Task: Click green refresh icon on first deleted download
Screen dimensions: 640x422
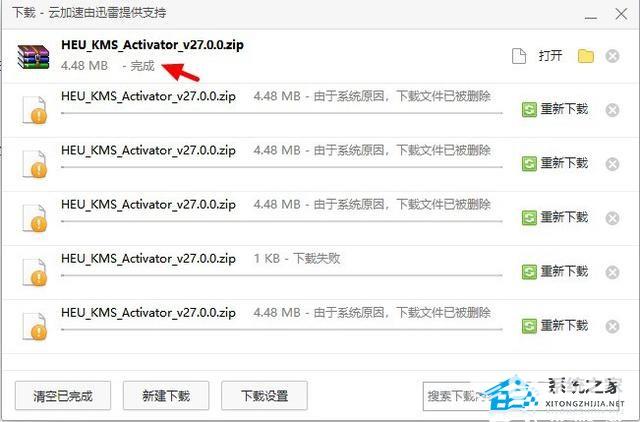Action: pyautogui.click(x=529, y=110)
